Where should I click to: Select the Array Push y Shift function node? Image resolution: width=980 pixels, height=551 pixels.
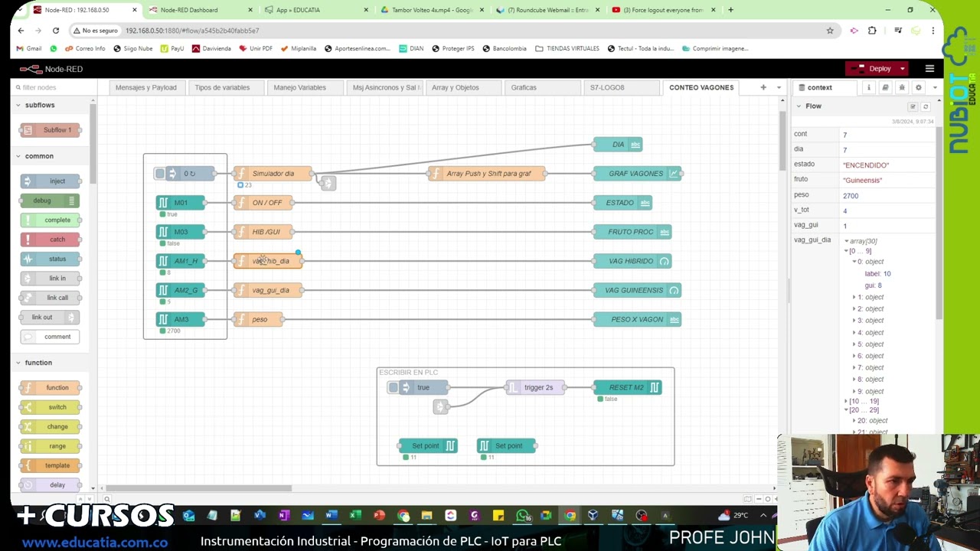487,174
